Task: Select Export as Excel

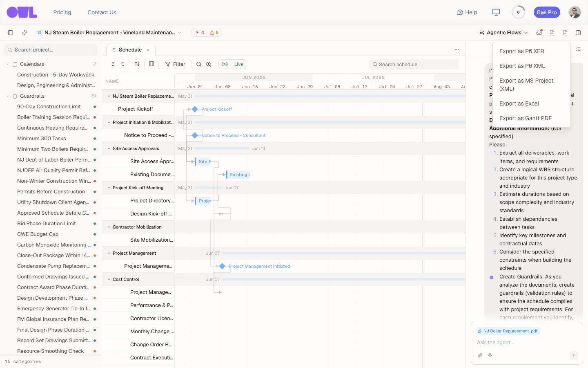Action: pos(532,103)
